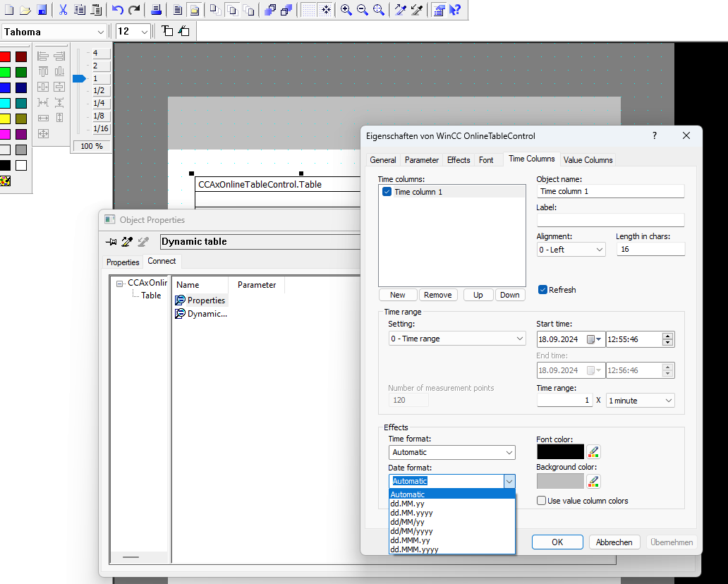The height and width of the screenshot is (584, 728).
Task: Open the Start time calendar picker
Action: [594, 339]
